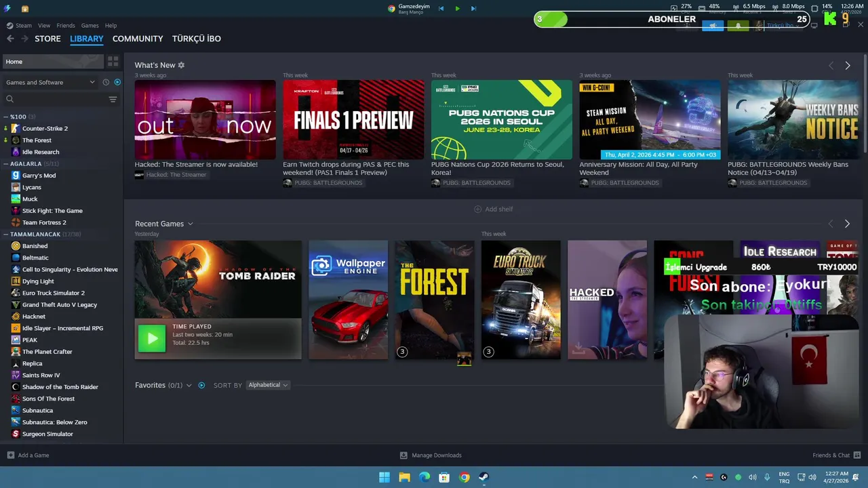Click Dying Light game icon
Image resolution: width=868 pixels, height=488 pixels.
[16, 281]
